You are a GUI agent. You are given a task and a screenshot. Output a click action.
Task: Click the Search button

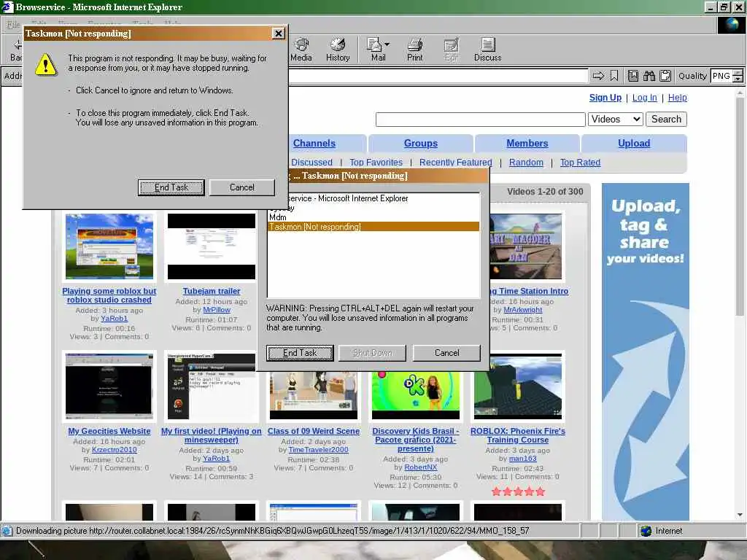tap(666, 119)
